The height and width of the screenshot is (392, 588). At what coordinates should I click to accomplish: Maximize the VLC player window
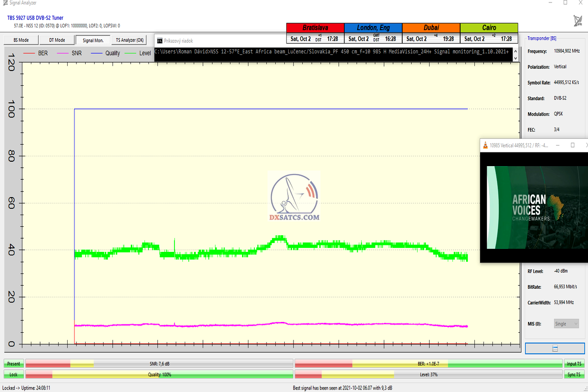click(x=572, y=146)
